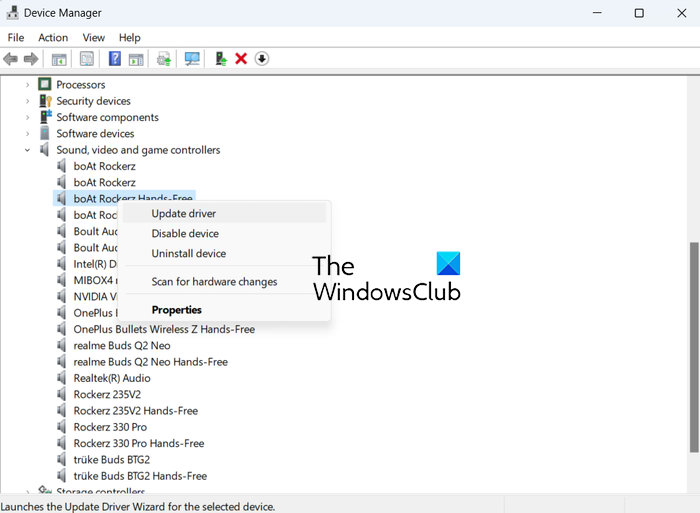Viewport: 700px width, 513px height.
Task: Expand the Processors category
Action: point(27,84)
